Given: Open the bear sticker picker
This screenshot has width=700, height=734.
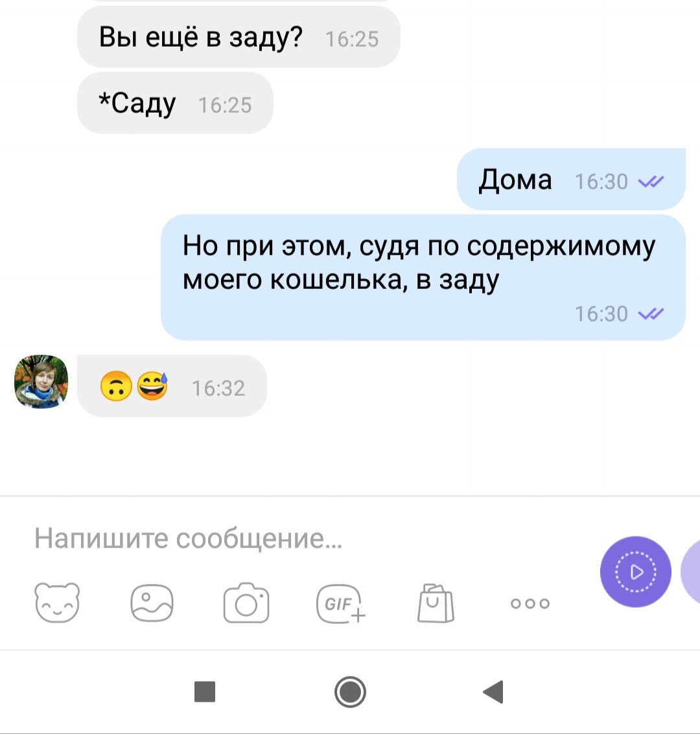Looking at the screenshot, I should point(57,603).
